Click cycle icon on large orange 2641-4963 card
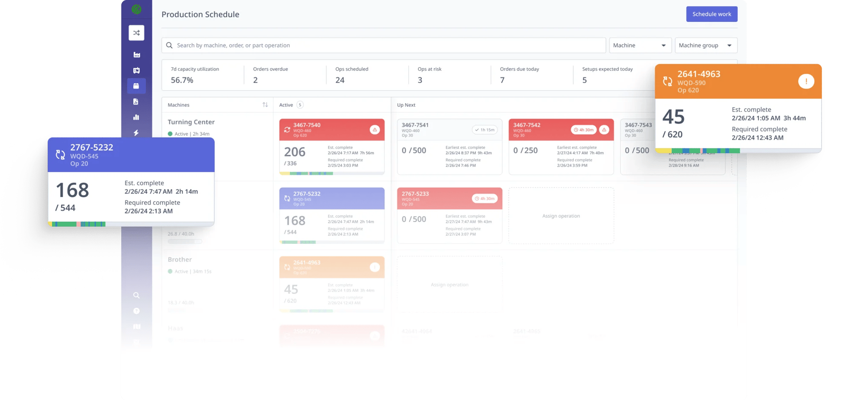 [667, 81]
